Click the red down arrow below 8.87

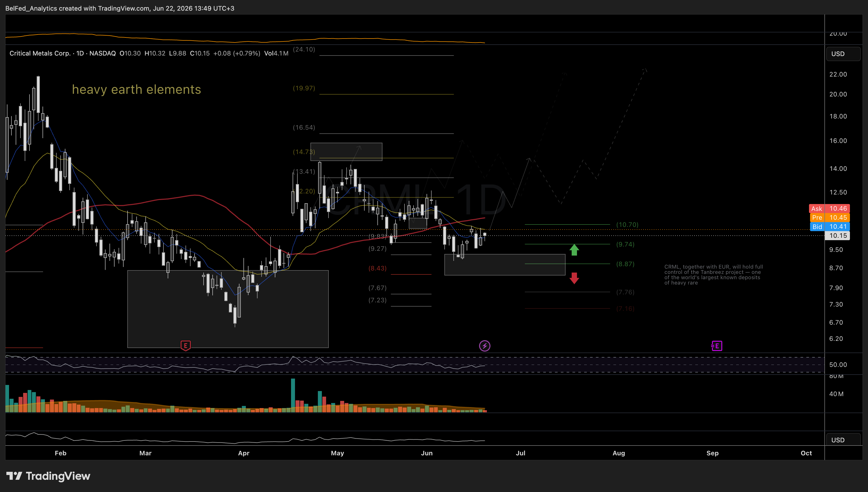tap(574, 278)
